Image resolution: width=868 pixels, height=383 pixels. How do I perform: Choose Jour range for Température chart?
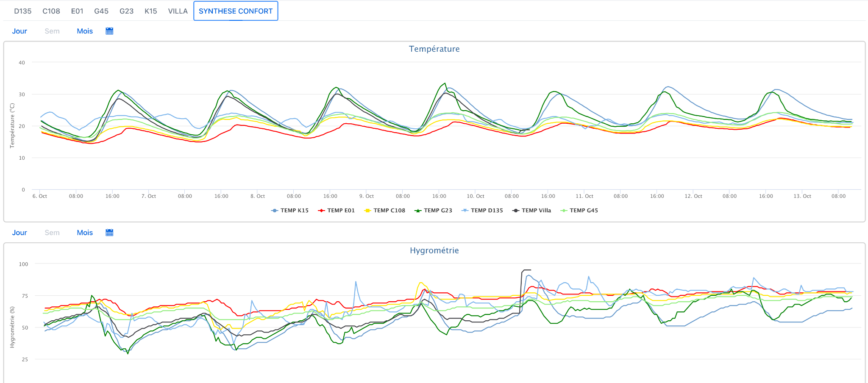point(19,31)
